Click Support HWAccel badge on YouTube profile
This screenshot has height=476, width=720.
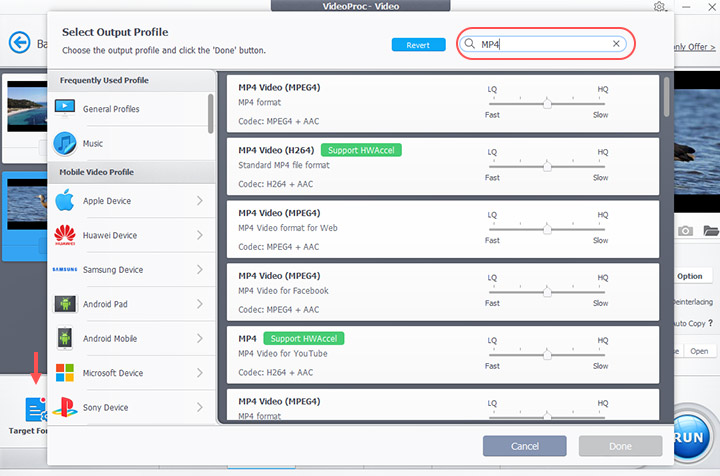[x=304, y=338]
